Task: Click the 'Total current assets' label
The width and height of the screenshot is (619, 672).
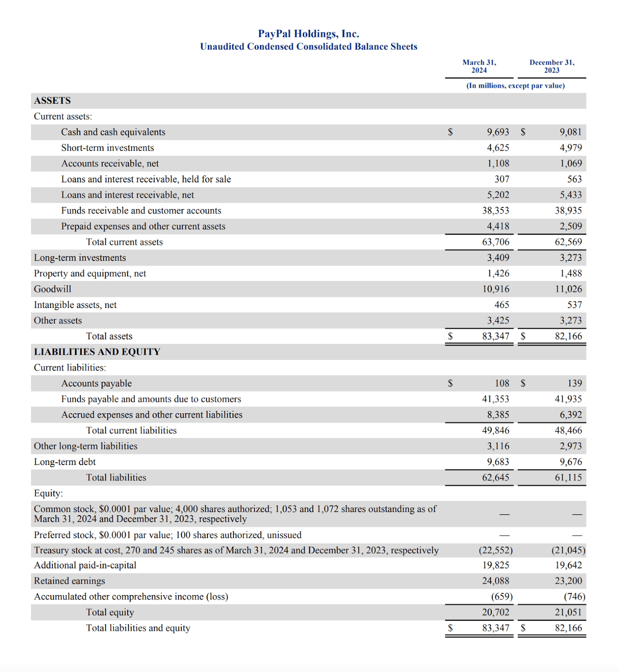Action: 124,242
